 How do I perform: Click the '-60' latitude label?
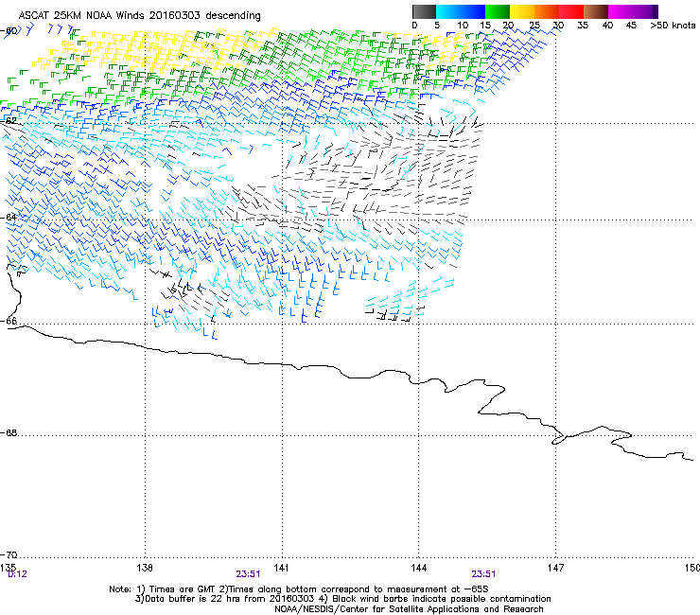pyautogui.click(x=9, y=31)
